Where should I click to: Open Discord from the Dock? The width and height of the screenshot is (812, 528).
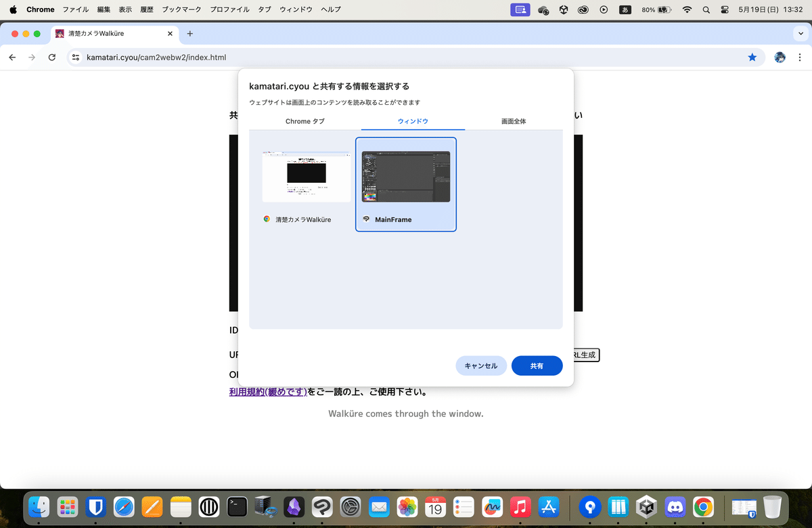coord(675,506)
